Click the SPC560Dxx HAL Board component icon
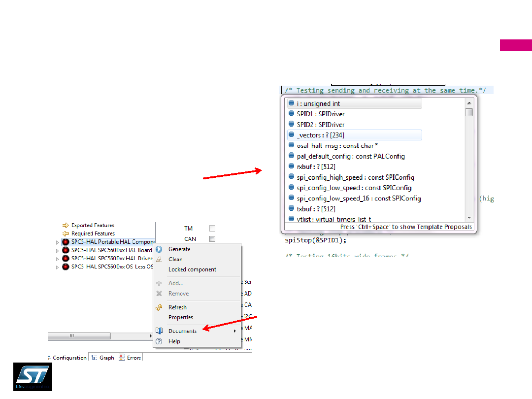 click(x=66, y=250)
